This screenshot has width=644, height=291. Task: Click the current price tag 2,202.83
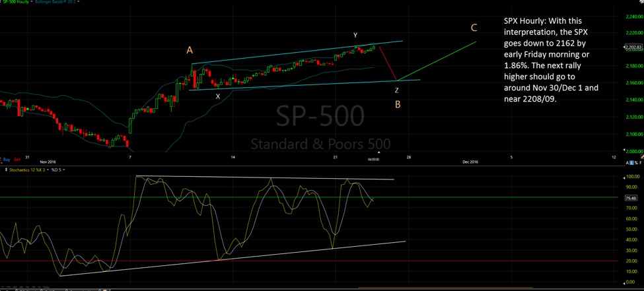pyautogui.click(x=633, y=48)
